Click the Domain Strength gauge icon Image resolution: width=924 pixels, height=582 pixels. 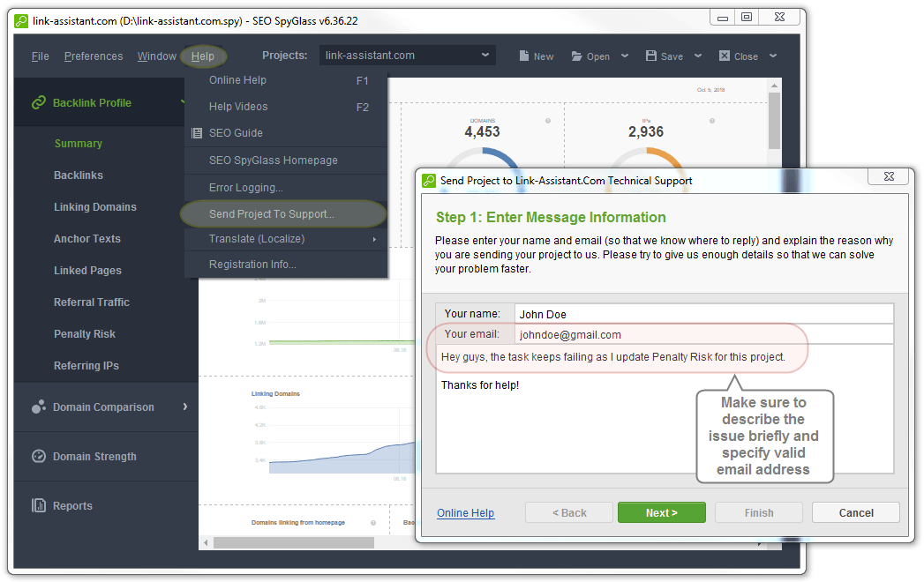point(39,456)
